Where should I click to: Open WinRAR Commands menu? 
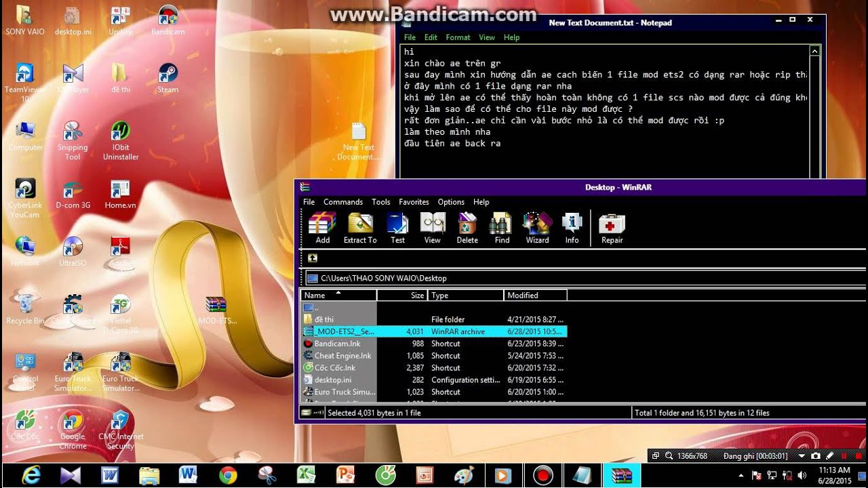point(343,202)
